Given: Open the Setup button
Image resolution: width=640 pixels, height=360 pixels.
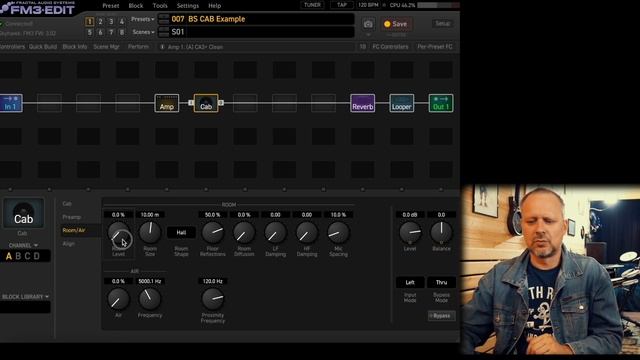Looking at the screenshot, I should pos(442,24).
